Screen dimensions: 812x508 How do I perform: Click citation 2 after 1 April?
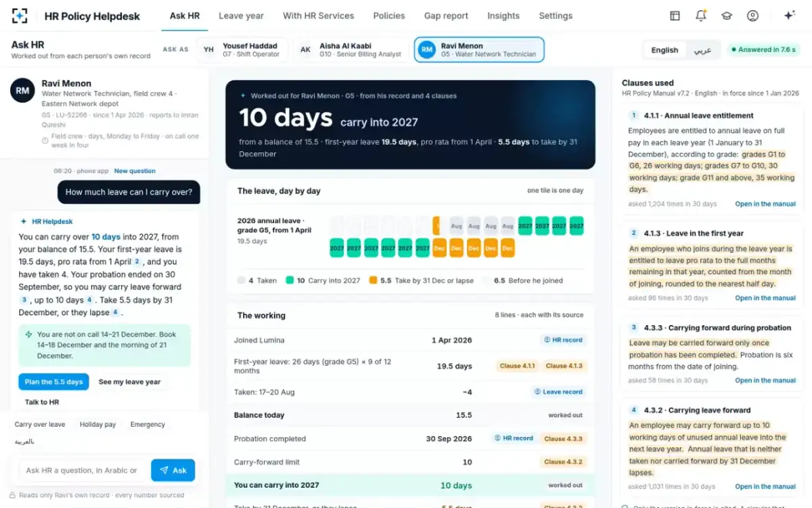(137, 261)
